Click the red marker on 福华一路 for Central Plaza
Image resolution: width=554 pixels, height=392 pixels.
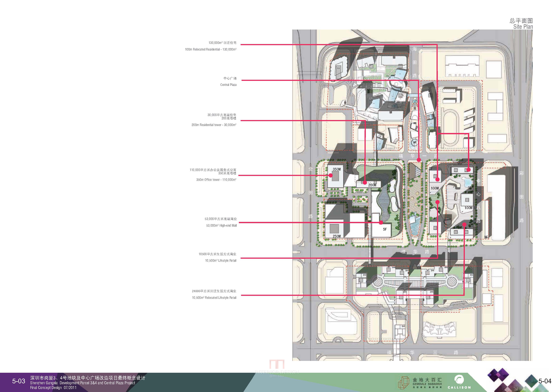pos(419,160)
